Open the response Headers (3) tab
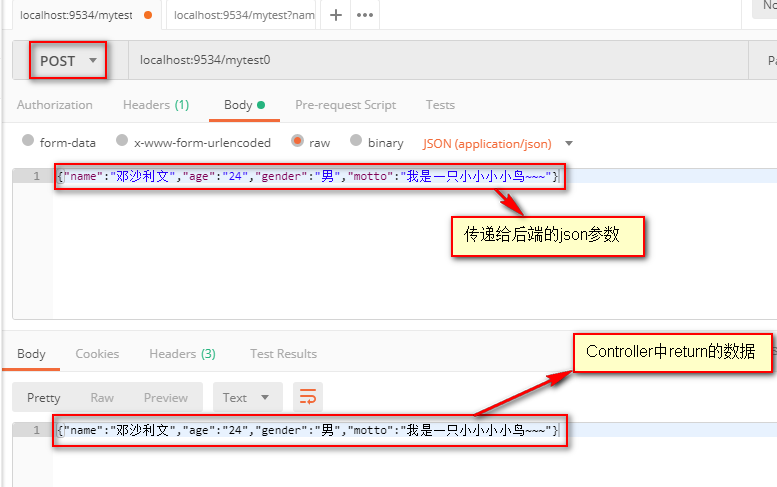Viewport: 777px width, 487px height. point(182,354)
